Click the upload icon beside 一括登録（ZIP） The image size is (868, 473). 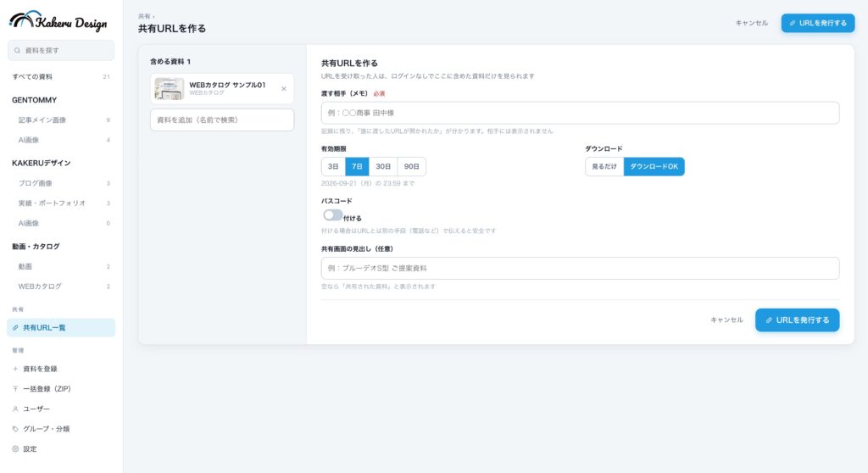(15, 389)
